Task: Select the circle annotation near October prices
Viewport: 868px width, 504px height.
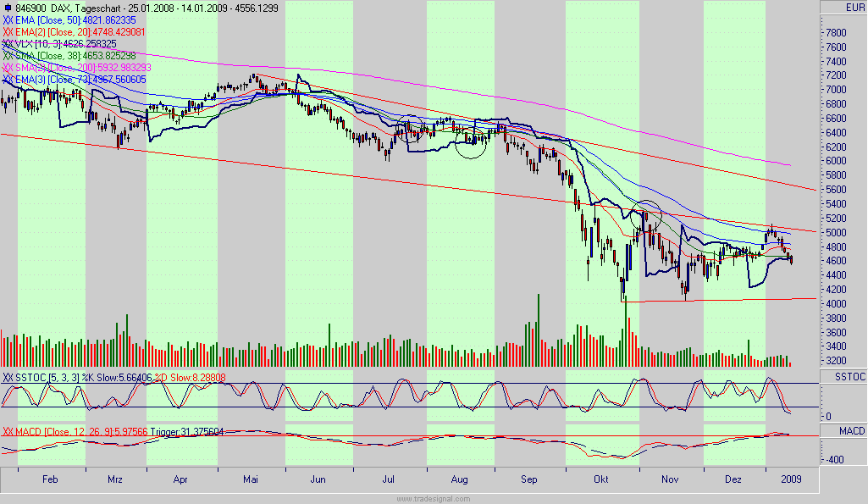Action: tap(645, 214)
